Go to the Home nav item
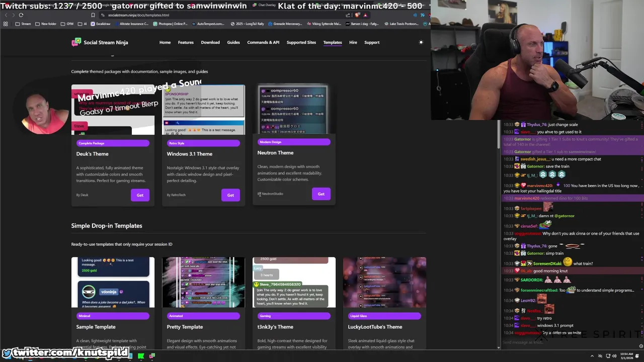This screenshot has height=362, width=644. click(x=165, y=42)
